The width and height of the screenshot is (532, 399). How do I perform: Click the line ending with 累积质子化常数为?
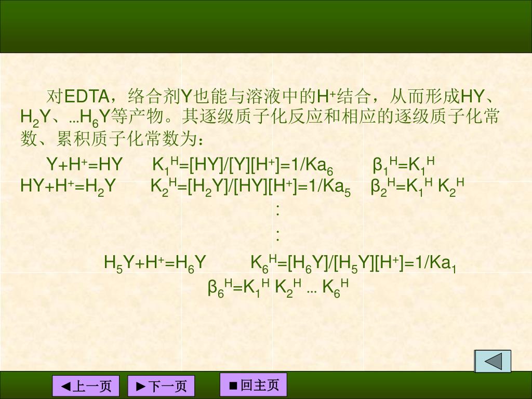[112, 139]
